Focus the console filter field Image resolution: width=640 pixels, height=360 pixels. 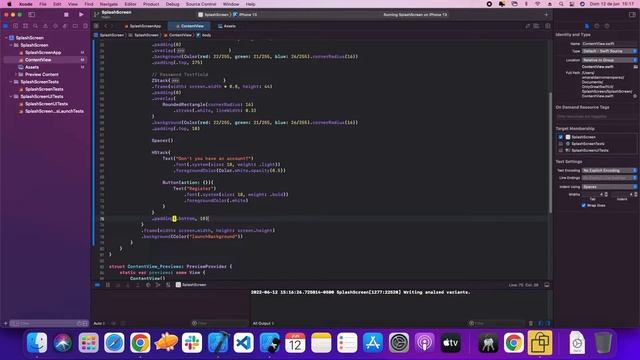(496, 323)
